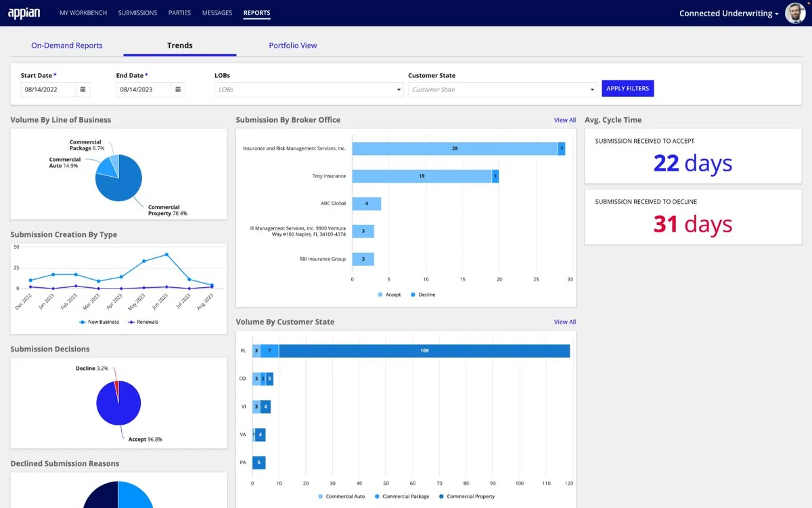Screen dimensions: 812x508
Task: Toggle the Commercial Property legend entry
Action: (467, 496)
